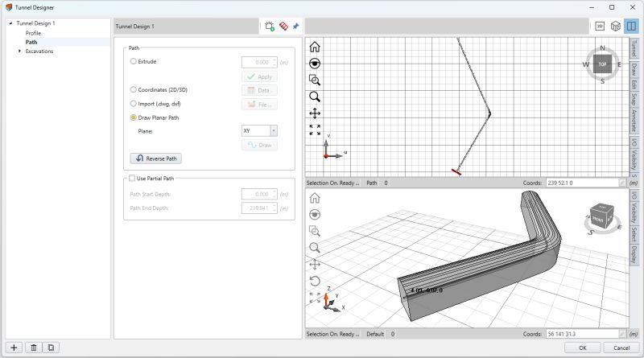Screen dimensions: 644x358
Task: Click the Path Start Depth spinner arrows
Action: pyautogui.click(x=275, y=194)
